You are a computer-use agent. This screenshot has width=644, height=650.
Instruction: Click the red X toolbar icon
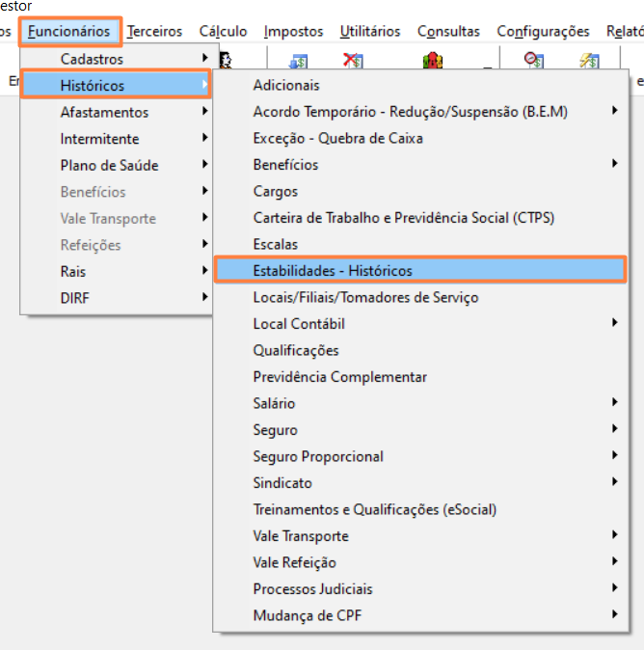353,62
